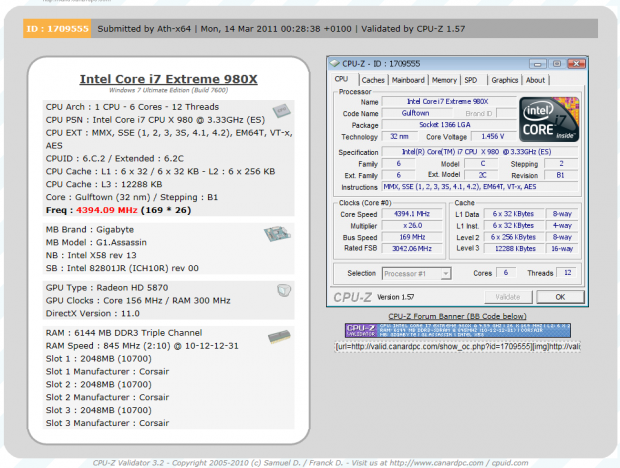Open the About tab

pos(535,80)
